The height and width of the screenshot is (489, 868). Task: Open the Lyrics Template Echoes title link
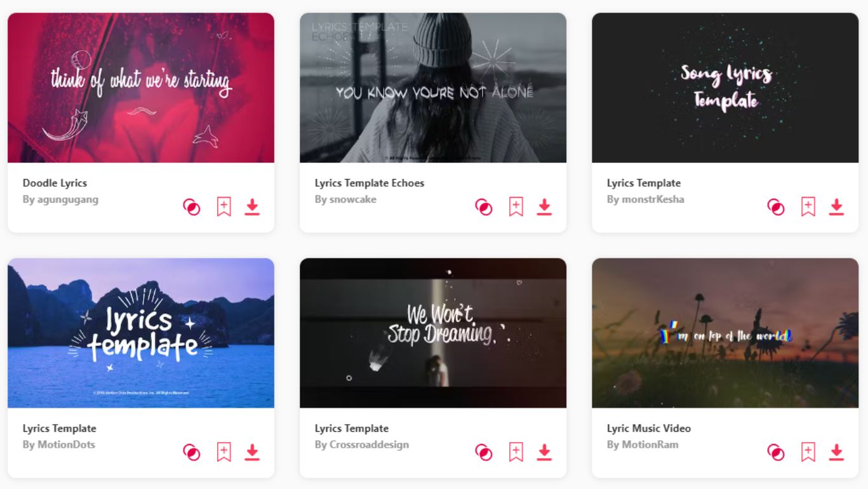[370, 183]
